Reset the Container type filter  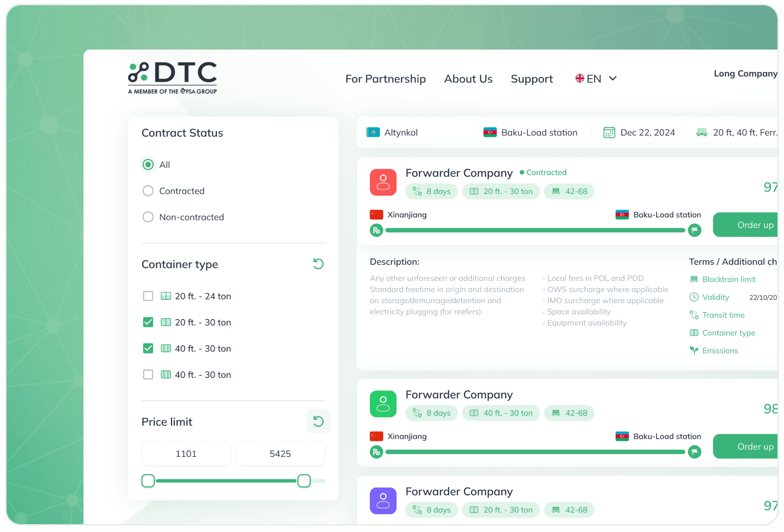[x=318, y=264]
